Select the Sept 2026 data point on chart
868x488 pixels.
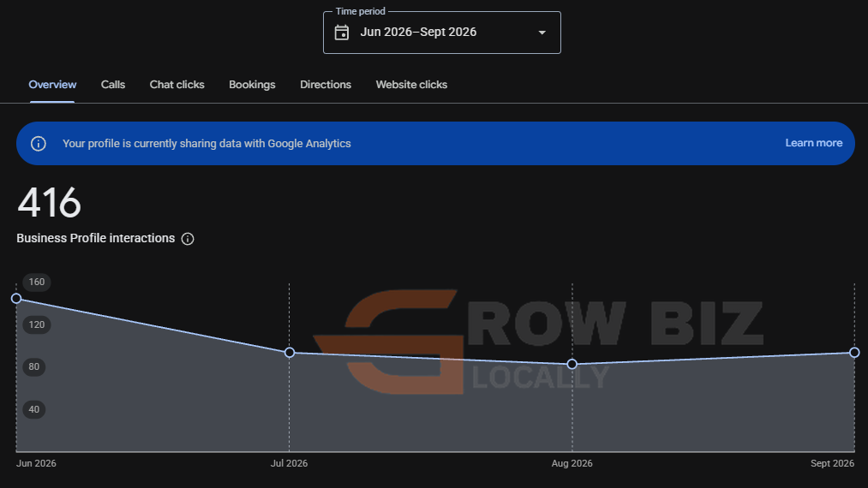tap(854, 353)
